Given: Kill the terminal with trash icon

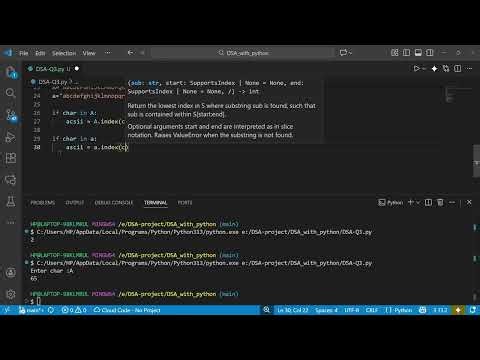Looking at the screenshot, I should pyautogui.click(x=440, y=202).
